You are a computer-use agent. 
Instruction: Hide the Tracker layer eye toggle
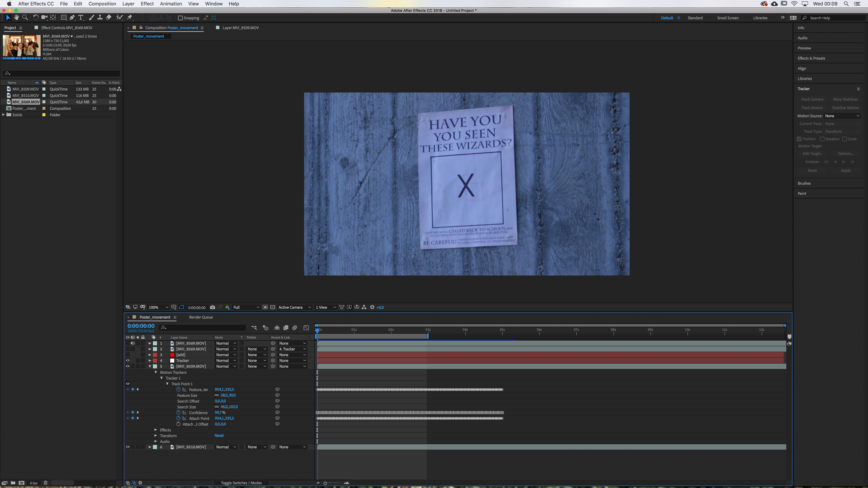click(128, 360)
